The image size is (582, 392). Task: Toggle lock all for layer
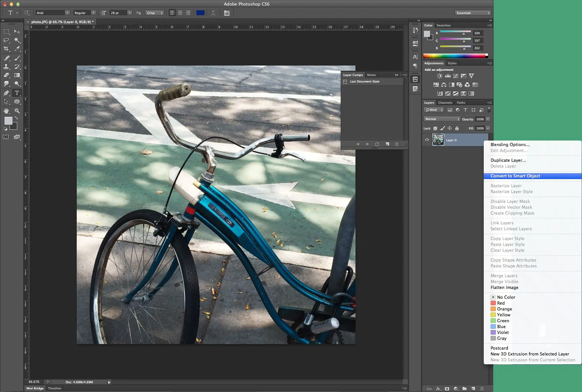click(x=457, y=128)
